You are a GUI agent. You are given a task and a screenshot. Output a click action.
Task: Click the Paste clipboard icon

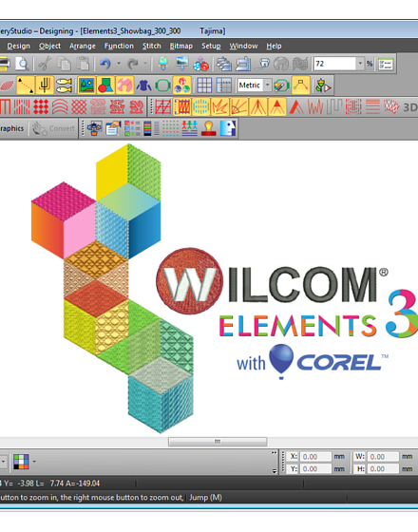tap(83, 64)
